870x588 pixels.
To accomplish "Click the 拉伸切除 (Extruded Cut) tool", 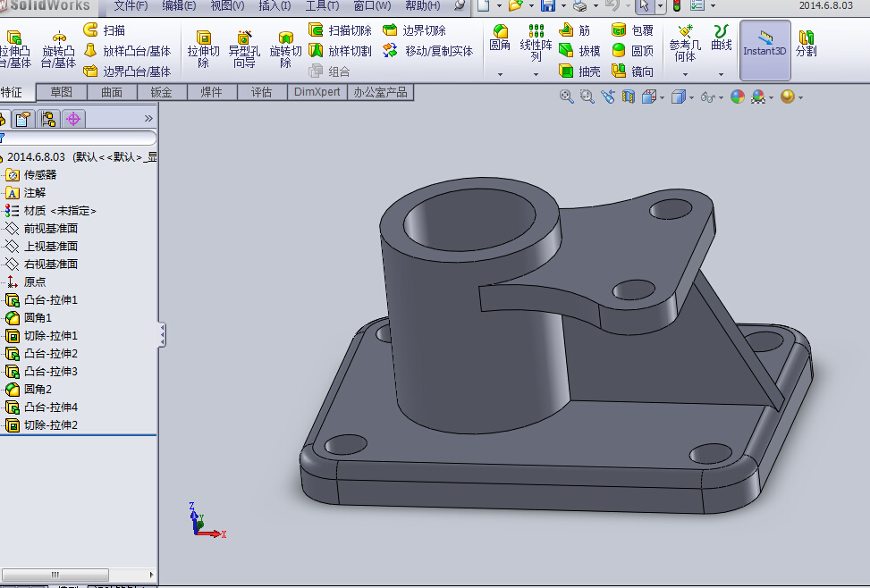I will [x=203, y=45].
